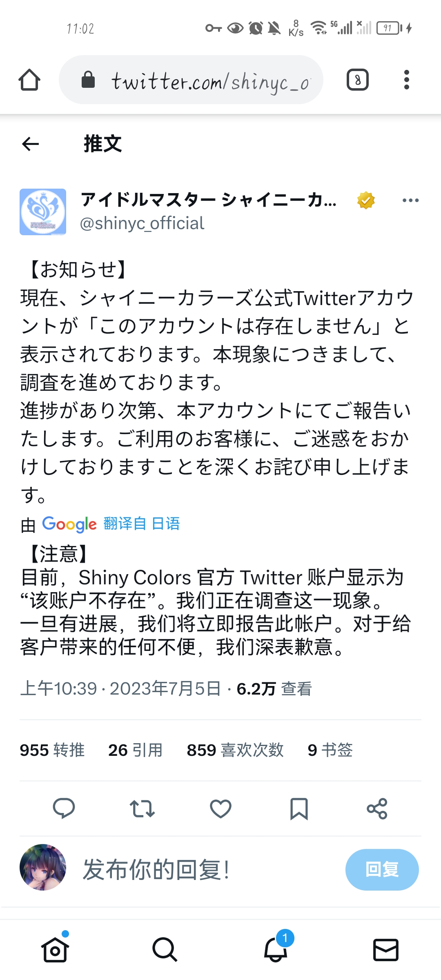The image size is (441, 980).
Task: View the 26 quote tweets
Action: click(x=135, y=750)
